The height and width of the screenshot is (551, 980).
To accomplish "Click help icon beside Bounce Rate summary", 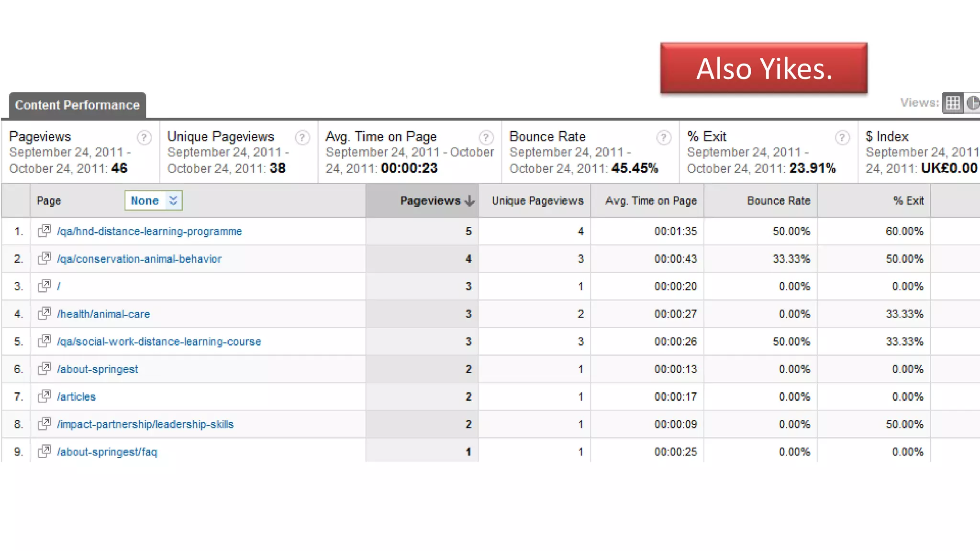I will click(x=663, y=138).
